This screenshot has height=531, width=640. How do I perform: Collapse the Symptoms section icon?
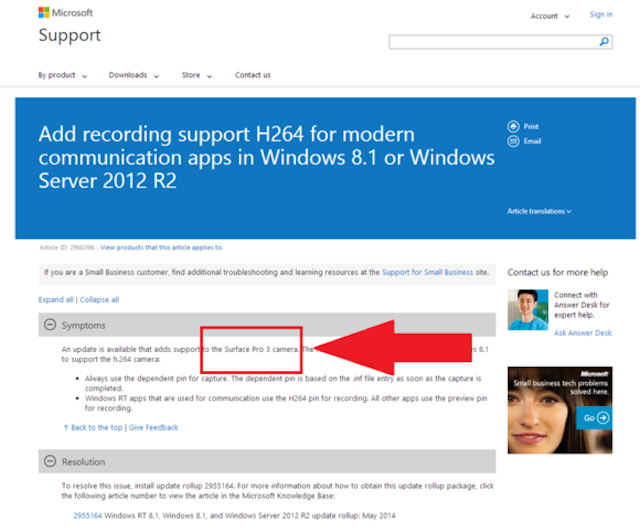point(49,326)
